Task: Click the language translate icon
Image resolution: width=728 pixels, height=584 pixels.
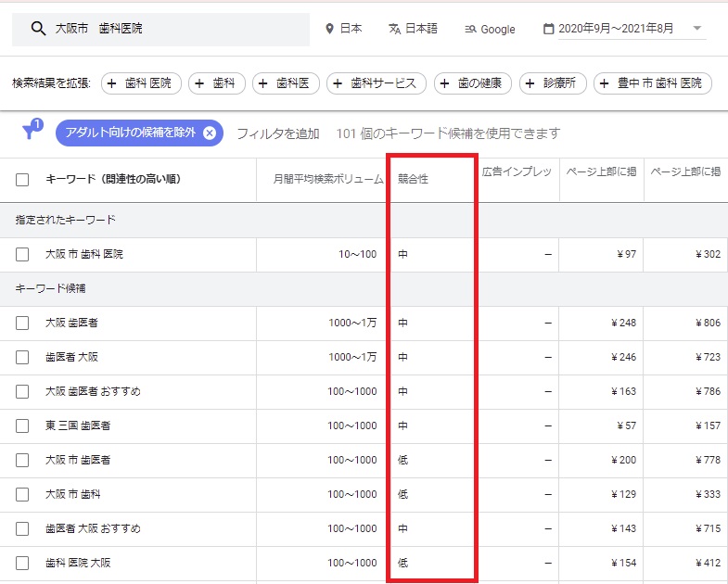Action: click(x=395, y=29)
